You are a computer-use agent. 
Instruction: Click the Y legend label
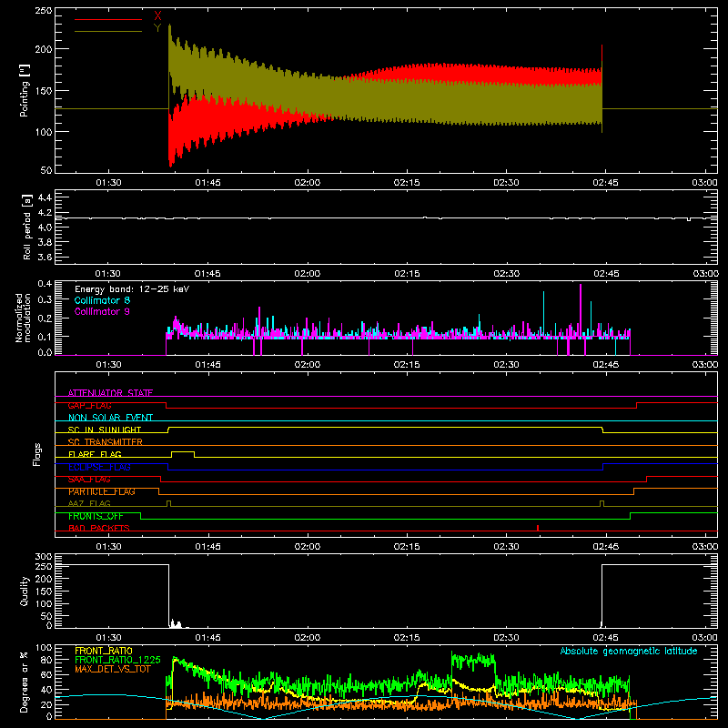157,28
